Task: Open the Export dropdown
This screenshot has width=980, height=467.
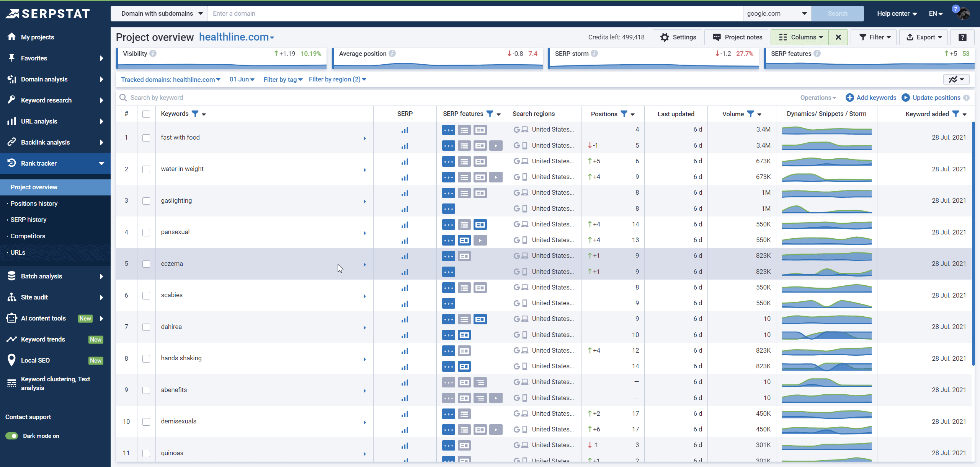Action: 923,37
